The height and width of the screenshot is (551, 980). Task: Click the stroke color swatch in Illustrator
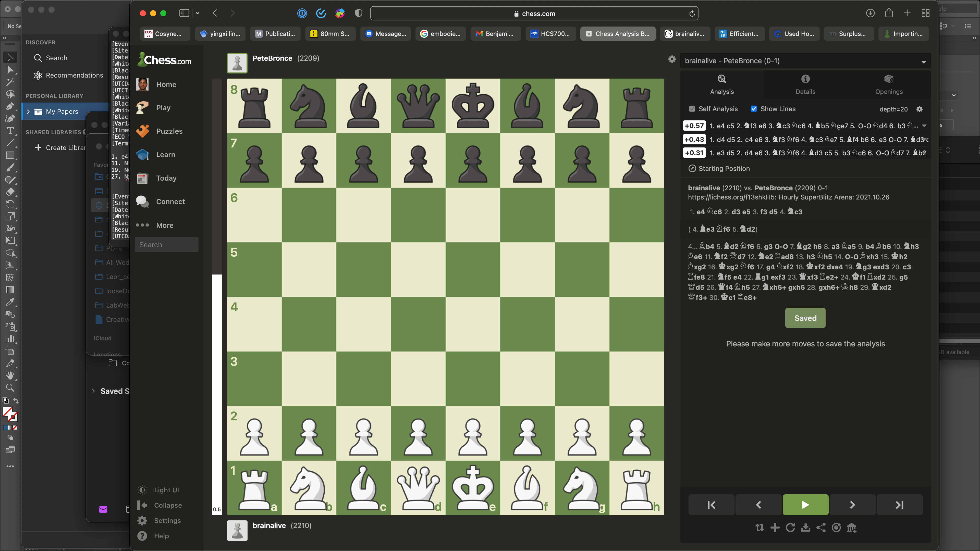pos(13,417)
